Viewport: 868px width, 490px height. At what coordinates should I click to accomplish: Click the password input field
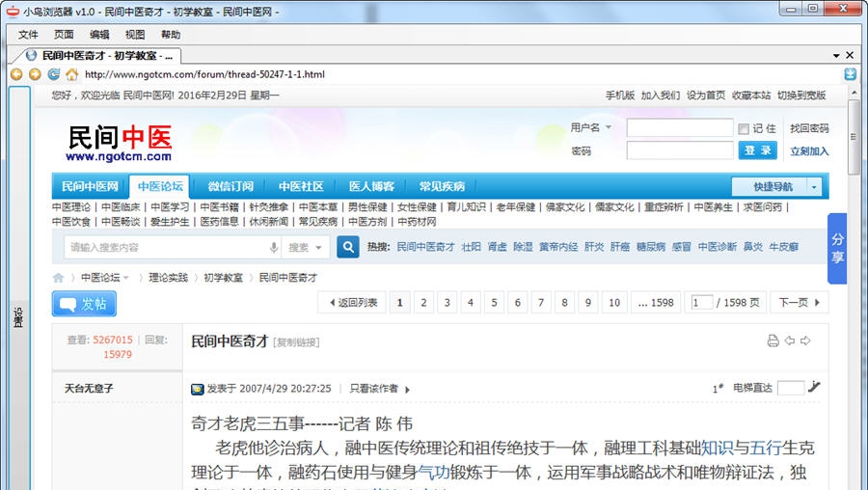tap(680, 150)
